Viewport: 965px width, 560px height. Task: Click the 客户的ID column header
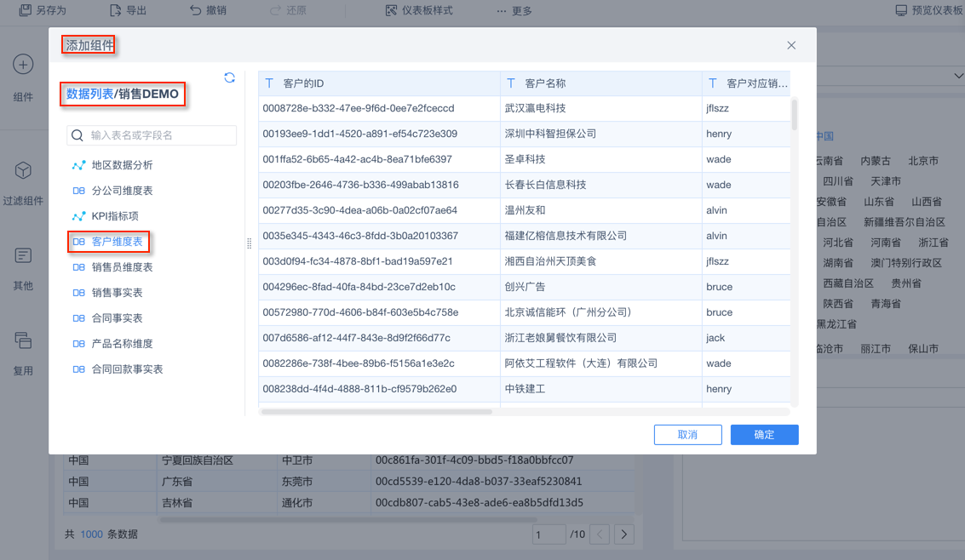tap(379, 83)
